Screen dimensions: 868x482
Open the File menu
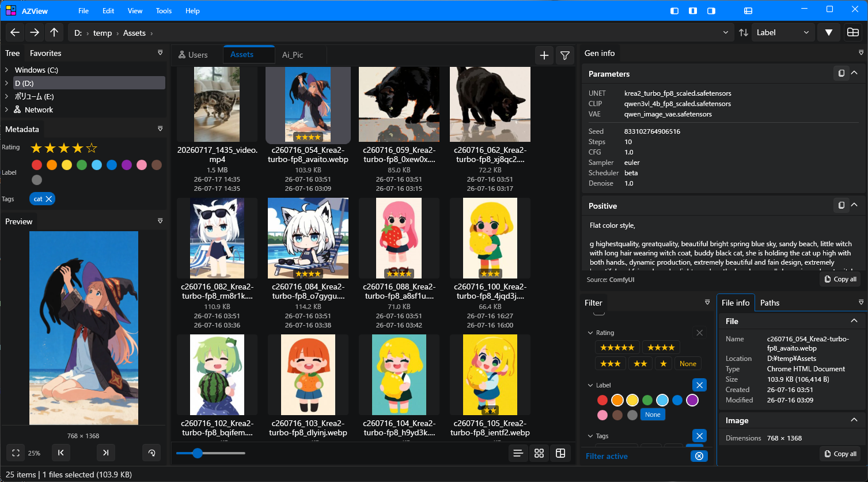point(84,10)
